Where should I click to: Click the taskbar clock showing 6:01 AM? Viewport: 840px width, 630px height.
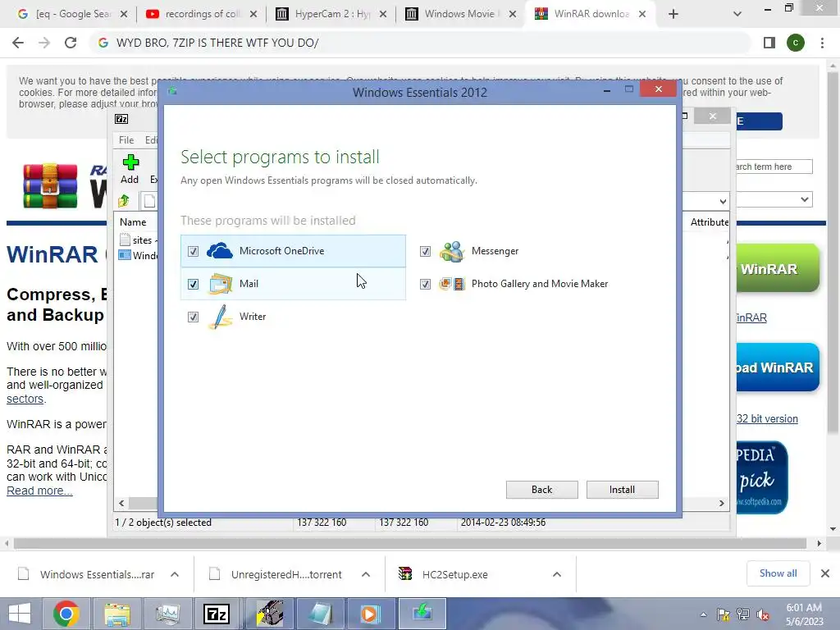(804, 614)
